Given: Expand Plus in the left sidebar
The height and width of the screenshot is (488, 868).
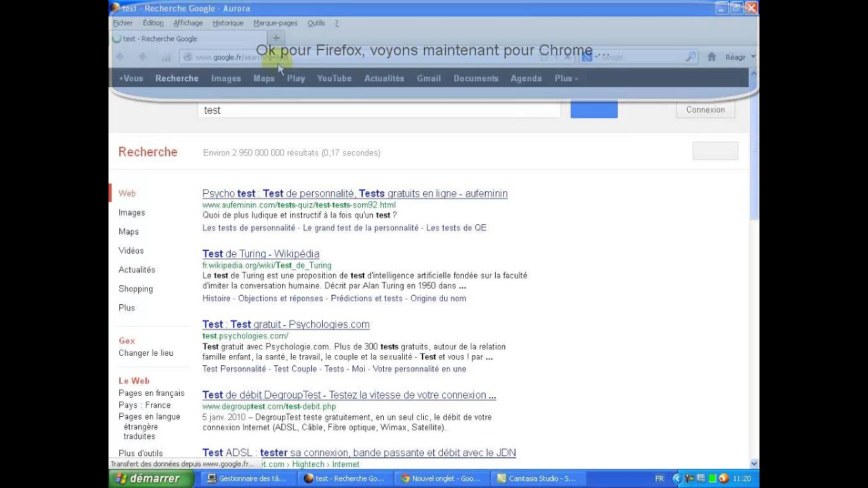Looking at the screenshot, I should 127,308.
